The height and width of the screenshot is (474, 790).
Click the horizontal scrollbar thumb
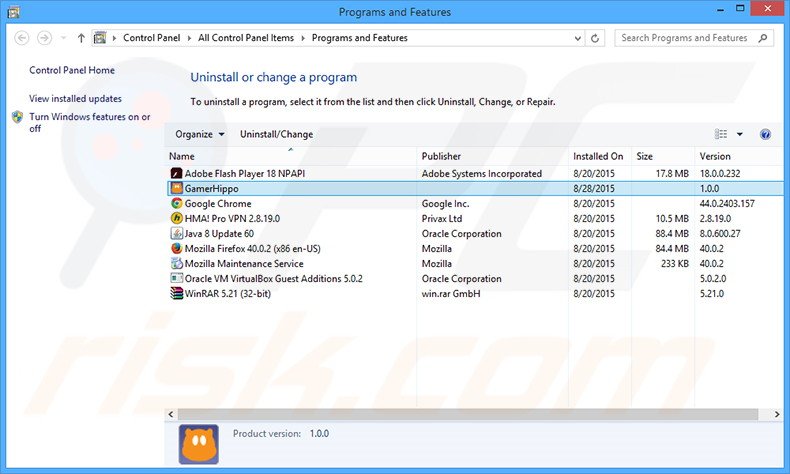pyautogui.click(x=468, y=414)
